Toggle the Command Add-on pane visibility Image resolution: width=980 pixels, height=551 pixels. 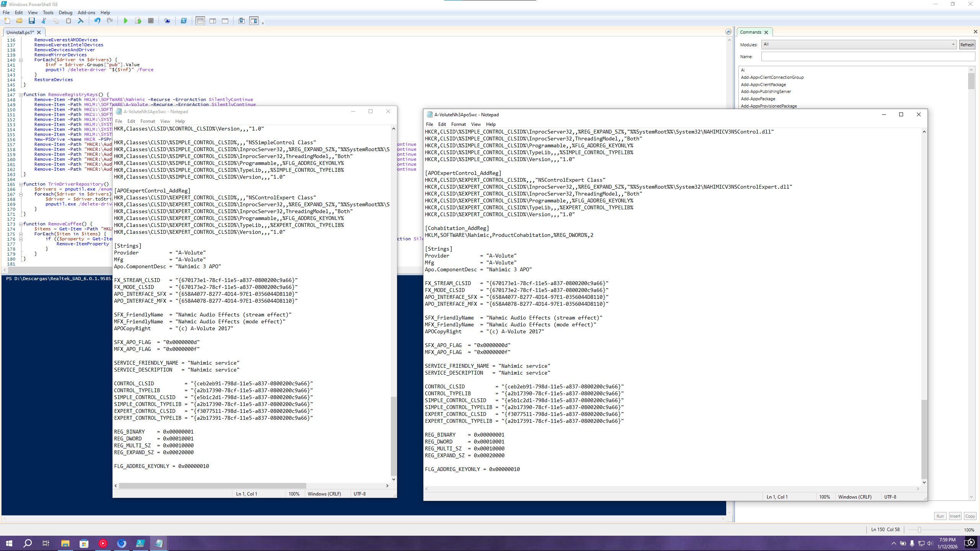coord(254,21)
